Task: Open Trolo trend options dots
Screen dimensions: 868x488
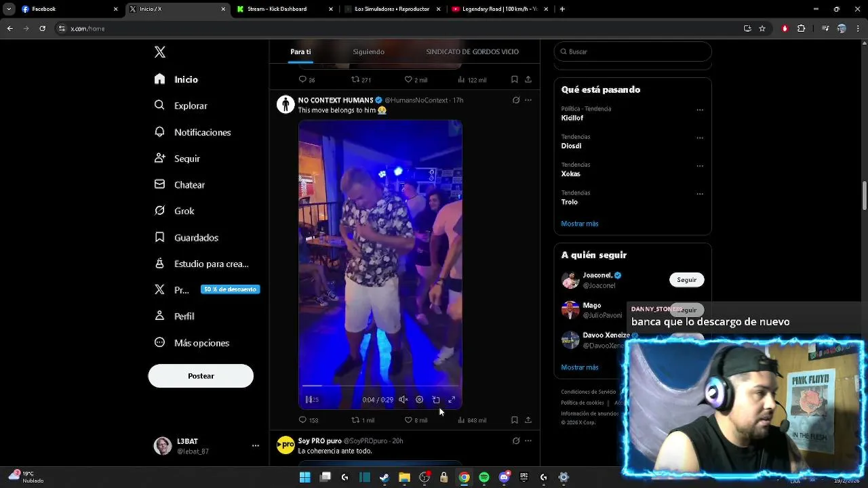Action: point(700,194)
